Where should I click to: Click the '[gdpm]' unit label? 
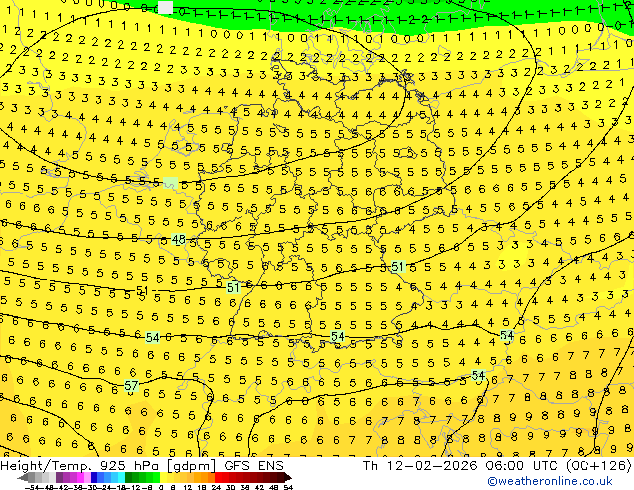[x=193, y=466]
